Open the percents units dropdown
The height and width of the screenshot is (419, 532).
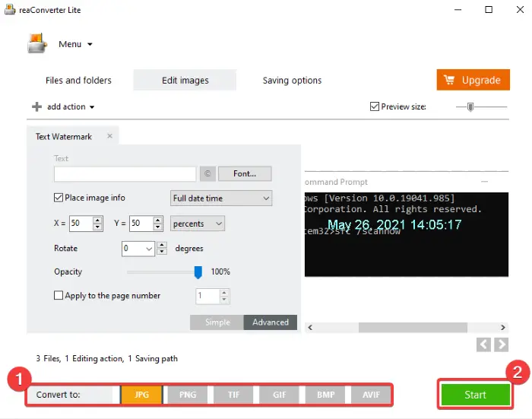tap(198, 224)
